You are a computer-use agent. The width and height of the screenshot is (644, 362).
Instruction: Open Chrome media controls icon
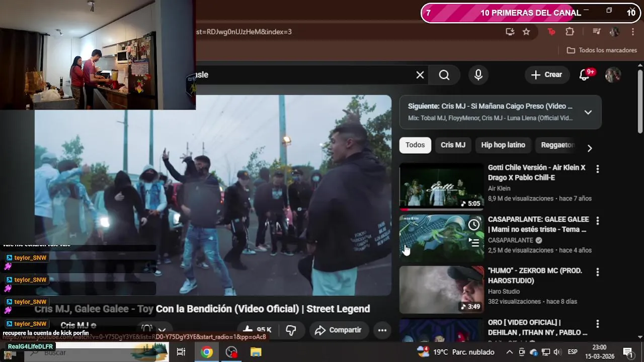(x=597, y=32)
